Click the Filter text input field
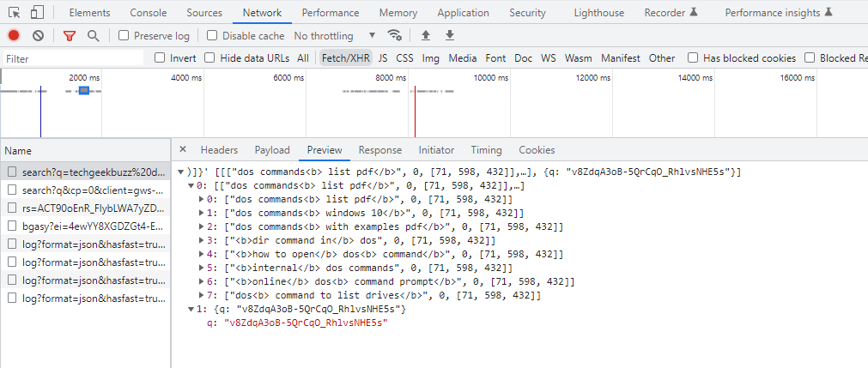This screenshot has height=368, width=868. (x=73, y=58)
